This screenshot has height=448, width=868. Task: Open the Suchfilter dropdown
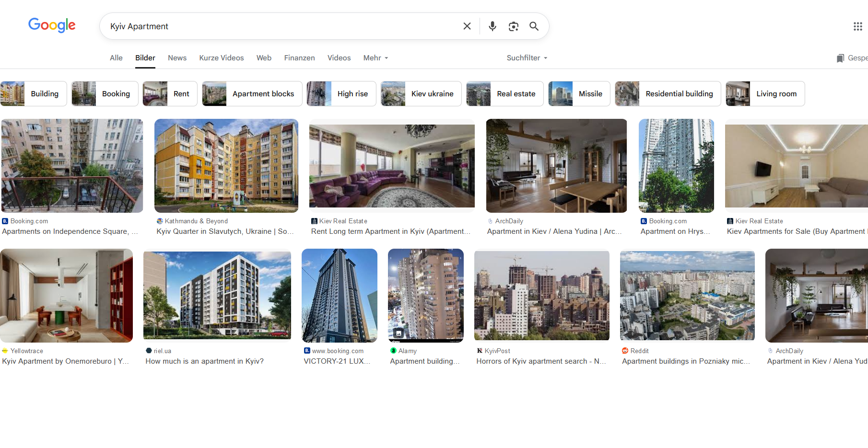[527, 58]
